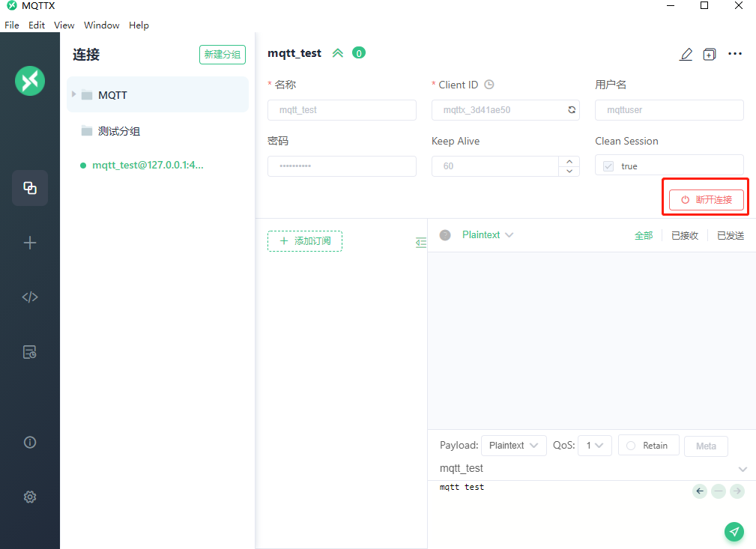
Task: Click the MQTTX logo in sidebar
Action: tap(30, 81)
